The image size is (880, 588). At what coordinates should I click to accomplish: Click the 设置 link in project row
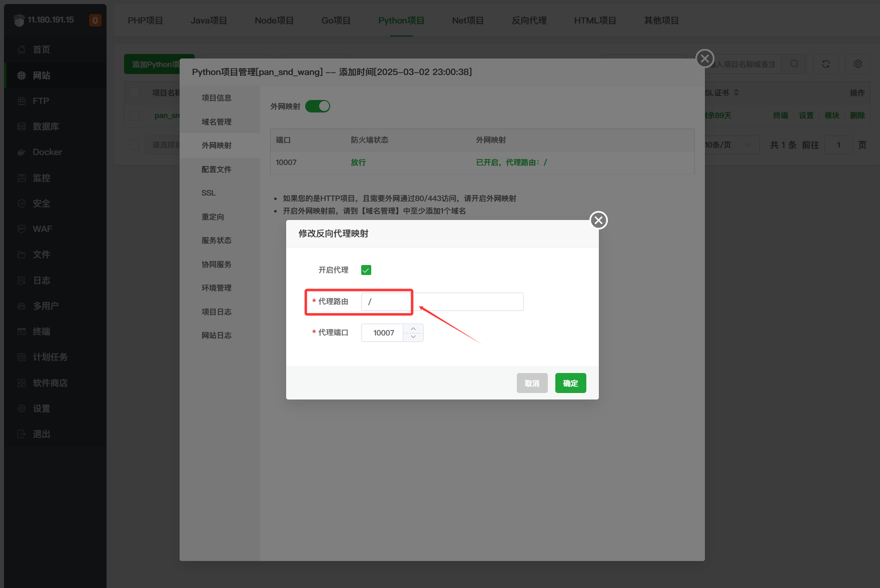(806, 115)
